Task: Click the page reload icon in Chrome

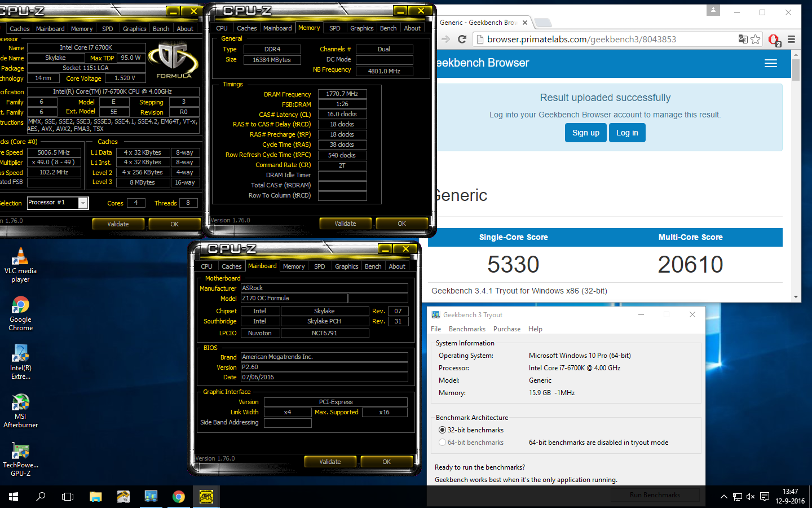Action: pos(462,39)
